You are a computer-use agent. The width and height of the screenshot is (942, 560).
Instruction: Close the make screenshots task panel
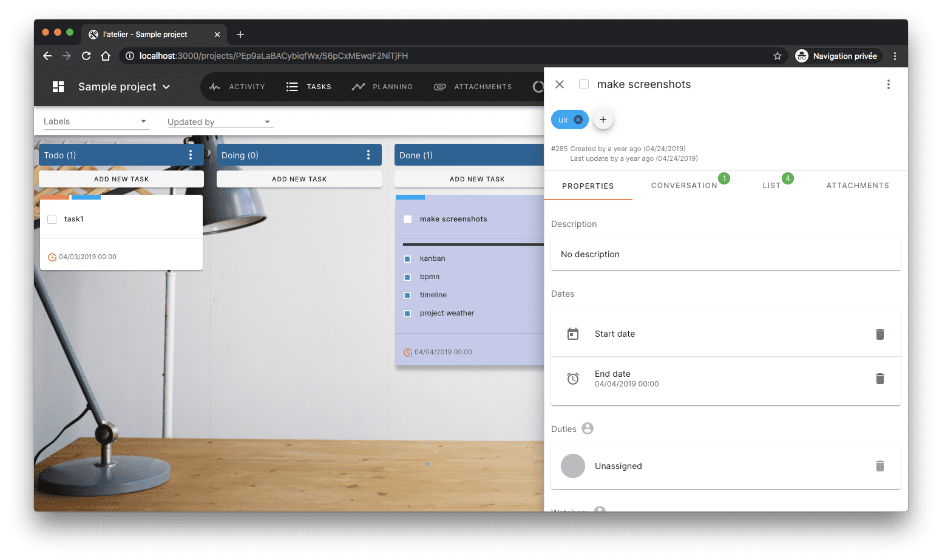click(560, 84)
